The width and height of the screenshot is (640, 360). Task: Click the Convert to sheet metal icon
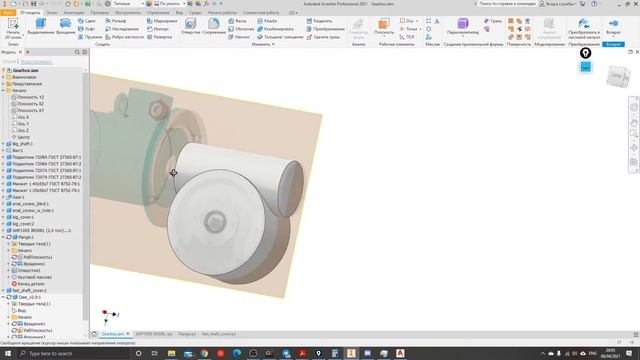(584, 28)
